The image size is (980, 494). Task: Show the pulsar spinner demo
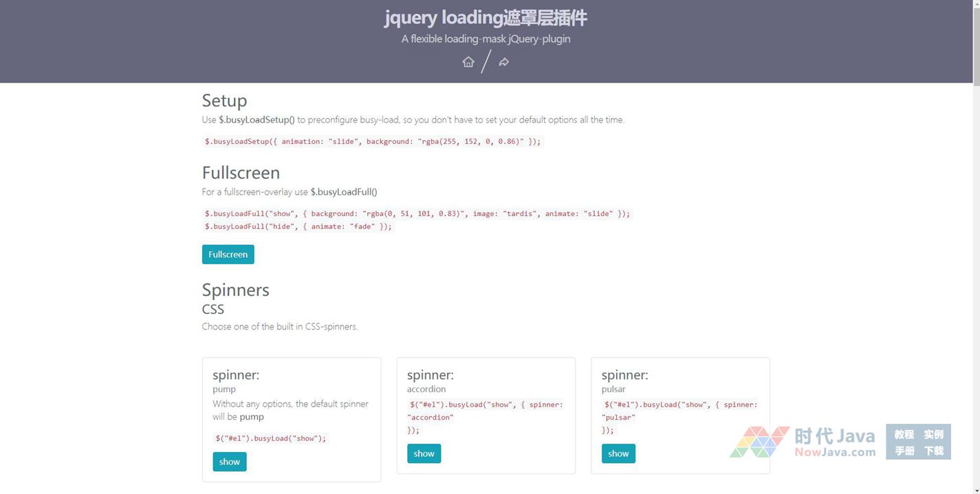(618, 453)
